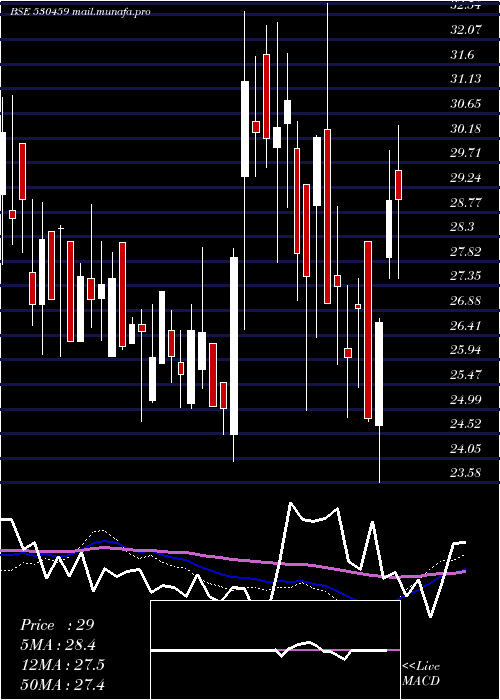Select the 29.71 price axis label
This screenshot has width=500, height=700.
pyautogui.click(x=466, y=153)
